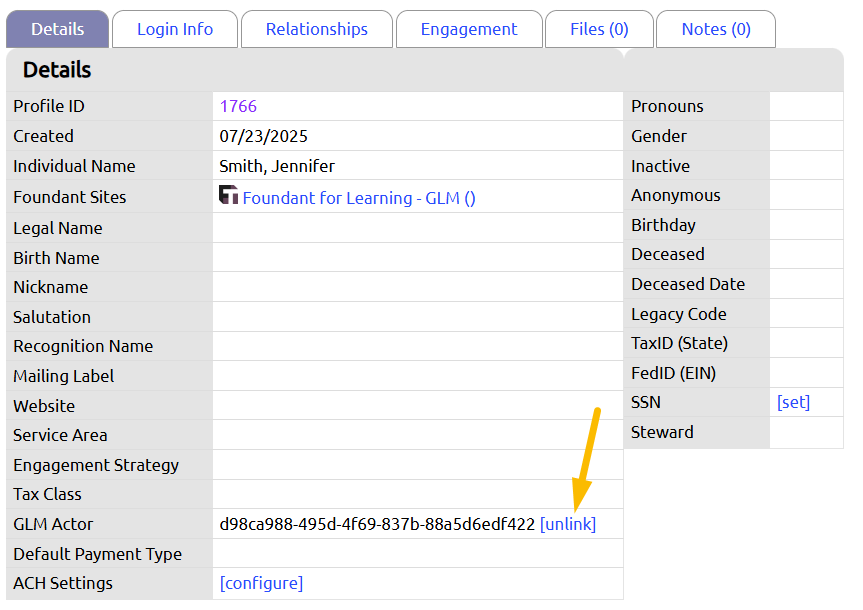Screen dimensions: 863x610
Task: Click the Default Payment Type label
Action: pos(97,554)
